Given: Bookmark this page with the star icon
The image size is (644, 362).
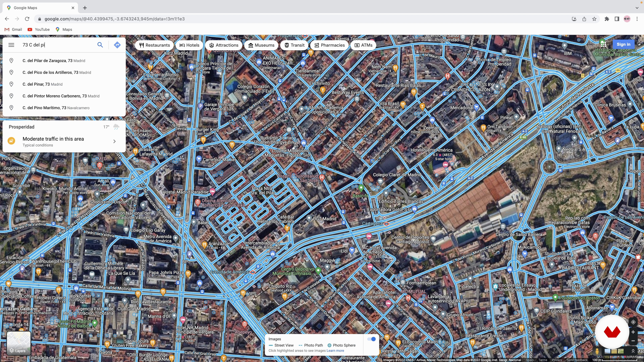Looking at the screenshot, I should pyautogui.click(x=594, y=19).
